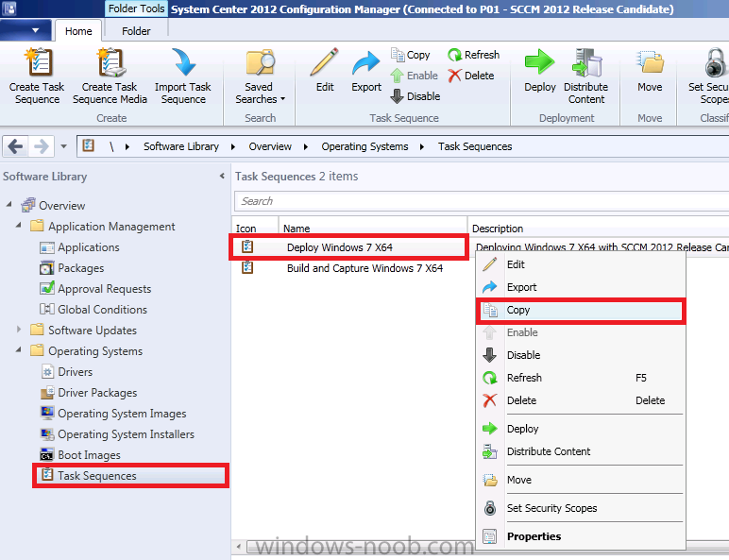Click the Icon column header
This screenshot has height=560, width=729.
255,229
